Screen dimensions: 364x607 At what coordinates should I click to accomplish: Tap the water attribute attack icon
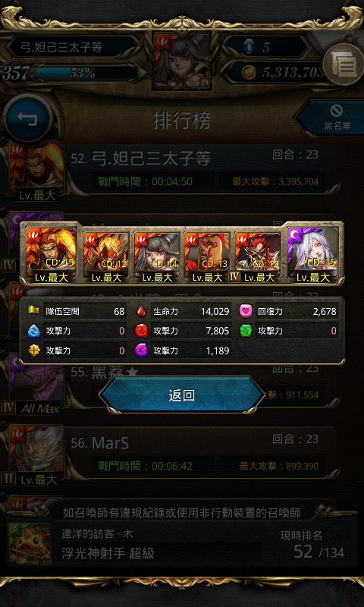tap(33, 331)
